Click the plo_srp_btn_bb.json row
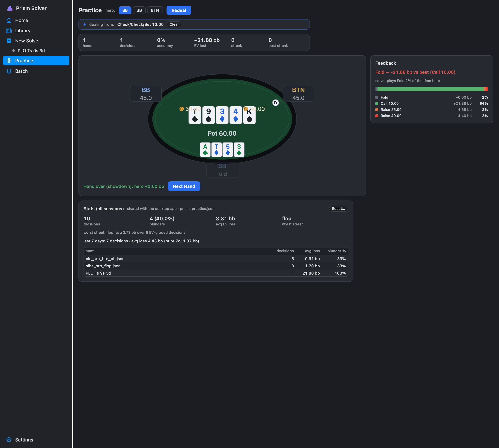This screenshot has width=499, height=448. (x=216, y=259)
